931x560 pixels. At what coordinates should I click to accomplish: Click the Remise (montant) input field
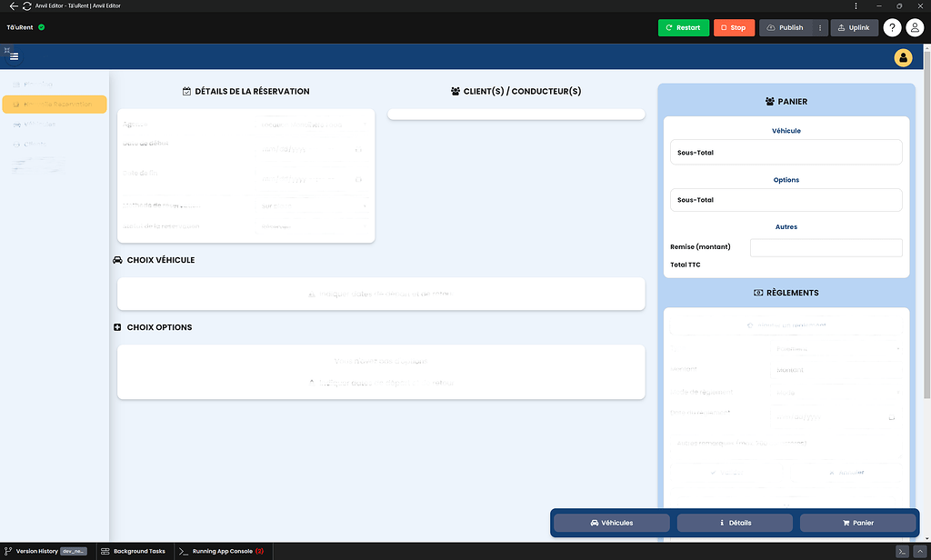pyautogui.click(x=826, y=247)
